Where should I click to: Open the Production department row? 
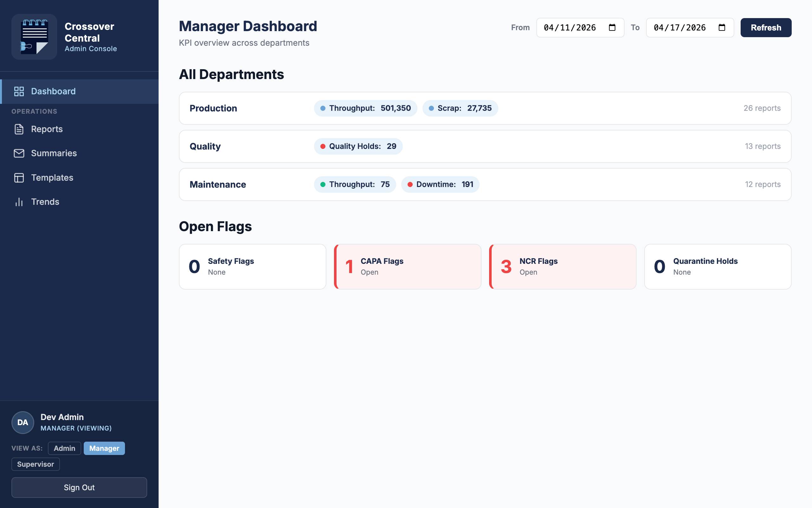(x=485, y=108)
